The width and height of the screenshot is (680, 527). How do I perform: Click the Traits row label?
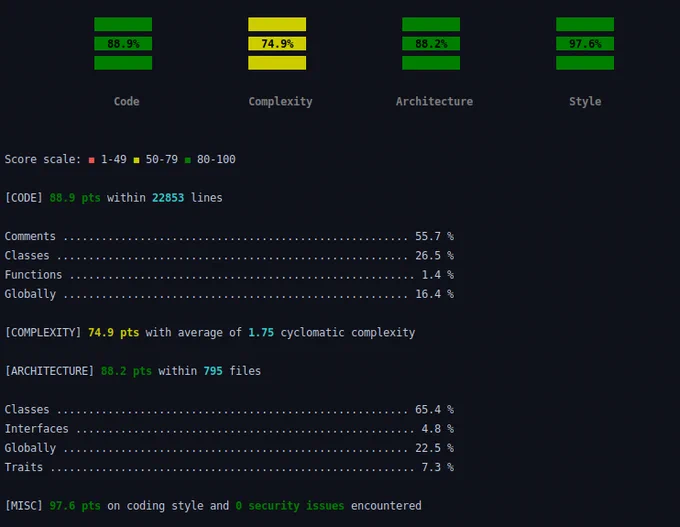point(24,467)
